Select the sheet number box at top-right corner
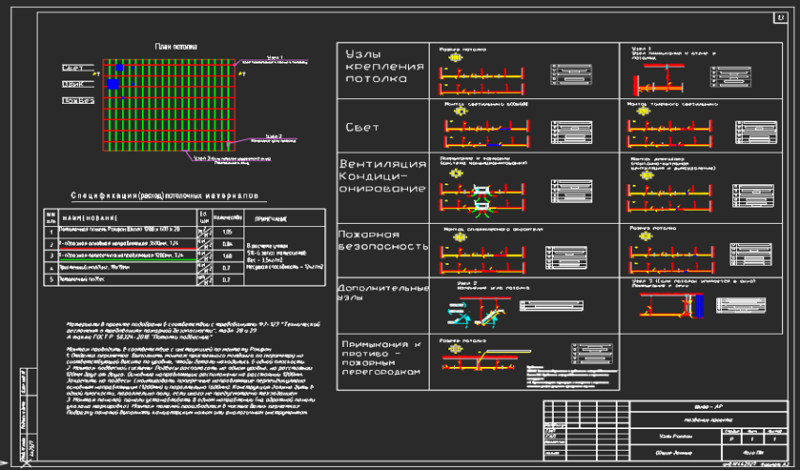Viewport: 800px width, 470px height. coord(781,18)
